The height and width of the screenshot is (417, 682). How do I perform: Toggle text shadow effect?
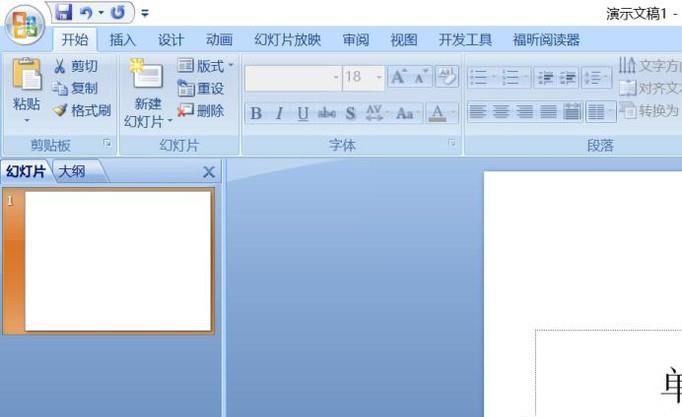tap(350, 113)
